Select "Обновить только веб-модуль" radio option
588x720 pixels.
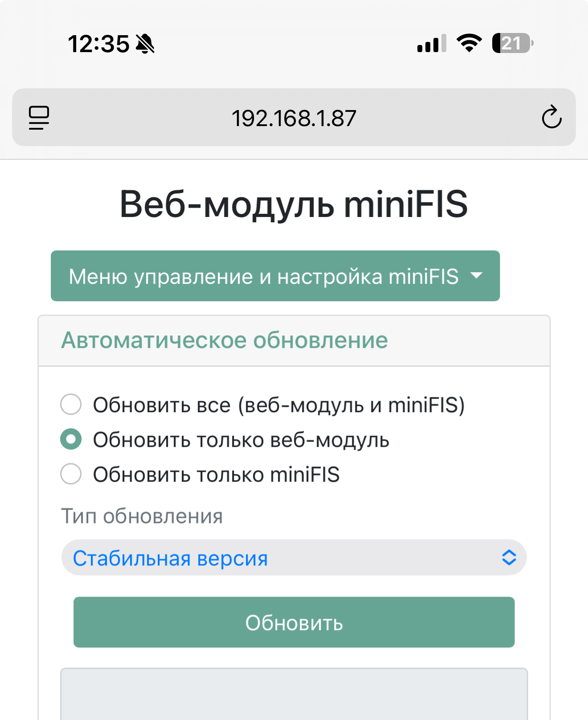tap(71, 439)
